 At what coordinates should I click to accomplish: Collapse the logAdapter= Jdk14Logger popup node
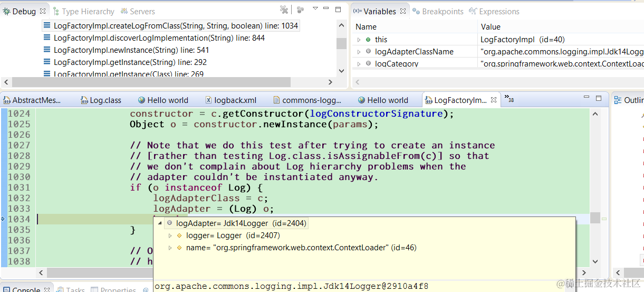coord(160,223)
